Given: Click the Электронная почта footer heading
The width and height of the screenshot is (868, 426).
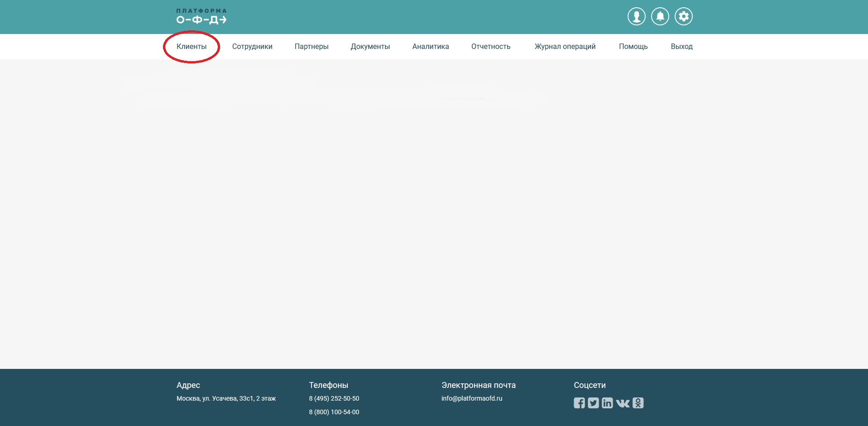Looking at the screenshot, I should coord(479,385).
